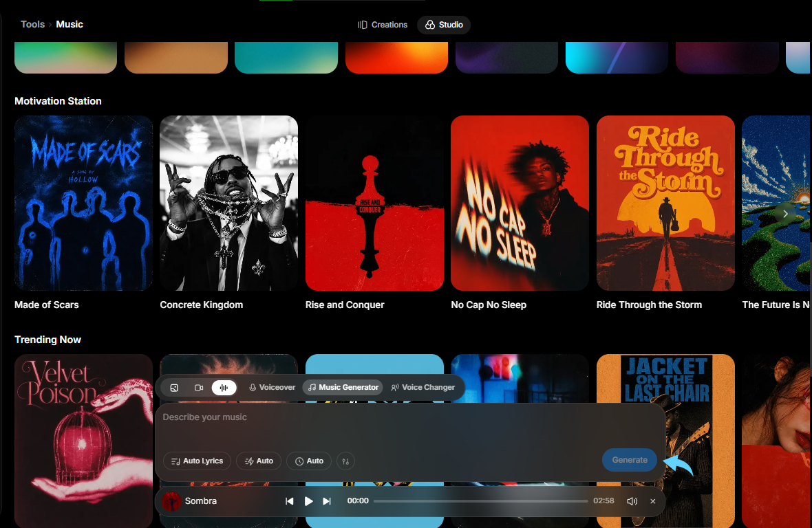This screenshot has height=528, width=812.
Task: Open advanced settings sliders icon
Action: point(345,461)
